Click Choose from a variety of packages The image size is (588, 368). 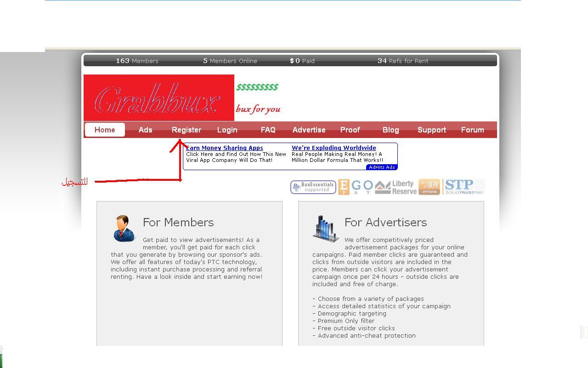pyautogui.click(x=368, y=299)
